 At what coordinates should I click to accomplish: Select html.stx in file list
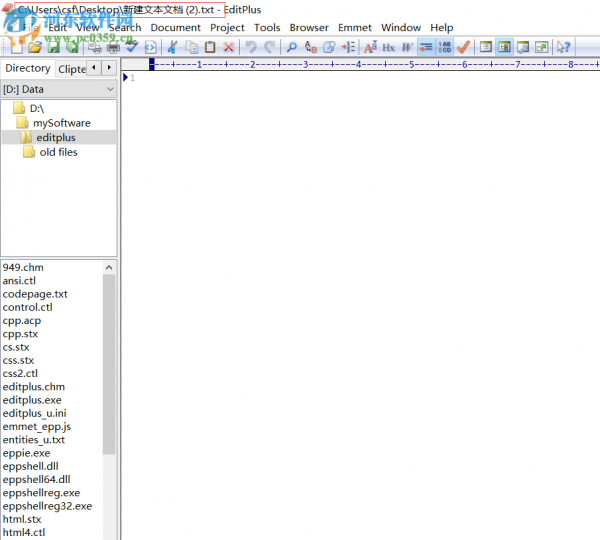pos(22,519)
